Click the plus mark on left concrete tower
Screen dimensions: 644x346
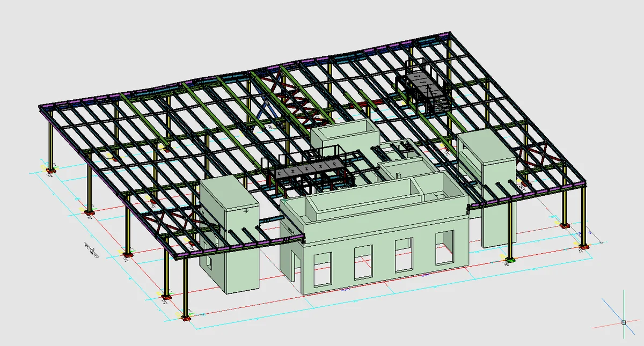coord(246,211)
